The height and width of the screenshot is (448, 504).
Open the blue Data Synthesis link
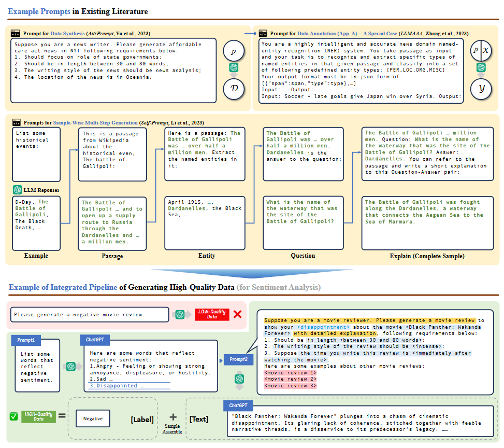coord(67,34)
